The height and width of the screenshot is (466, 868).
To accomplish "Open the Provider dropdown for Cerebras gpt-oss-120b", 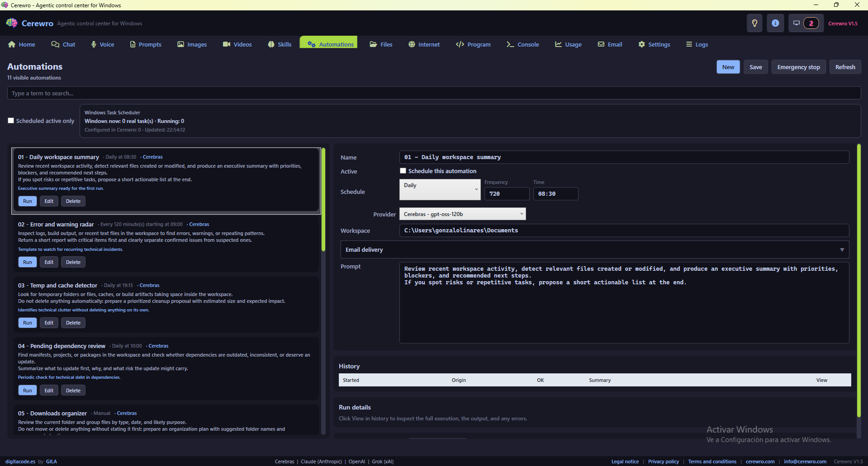I will tap(462, 214).
